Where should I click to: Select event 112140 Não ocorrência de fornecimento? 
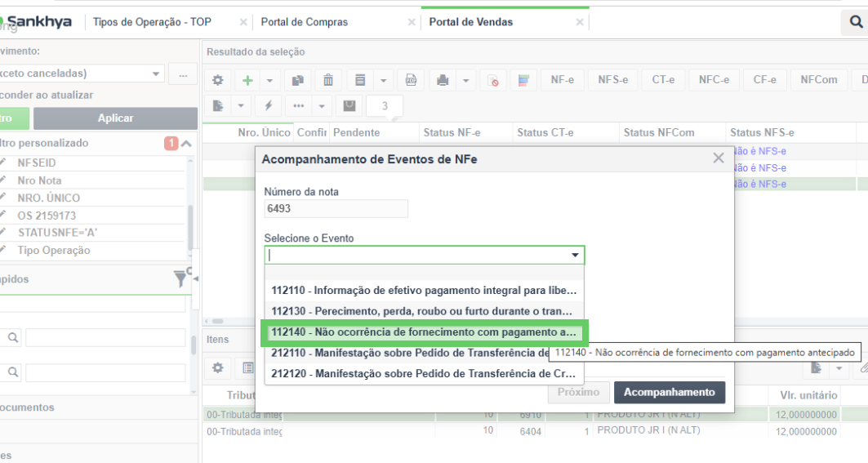[424, 332]
